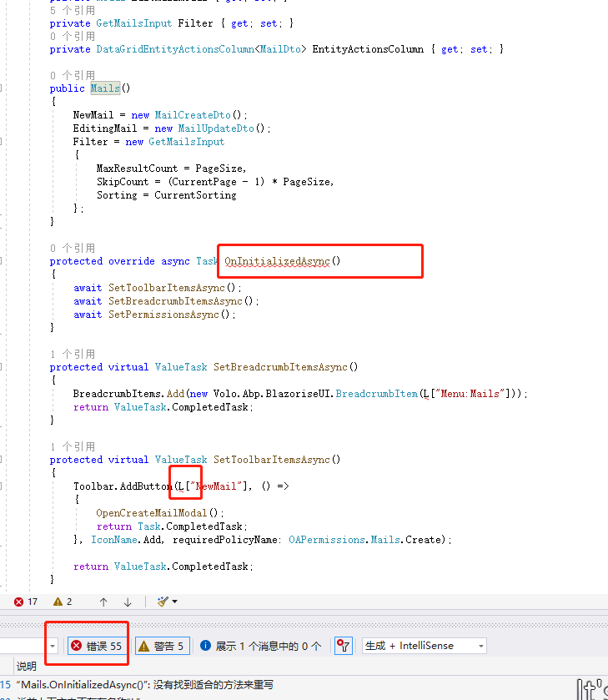This screenshot has height=700, width=608.
Task: Open the 0 个引用 CodeLens above public Mails()
Action: (73, 75)
